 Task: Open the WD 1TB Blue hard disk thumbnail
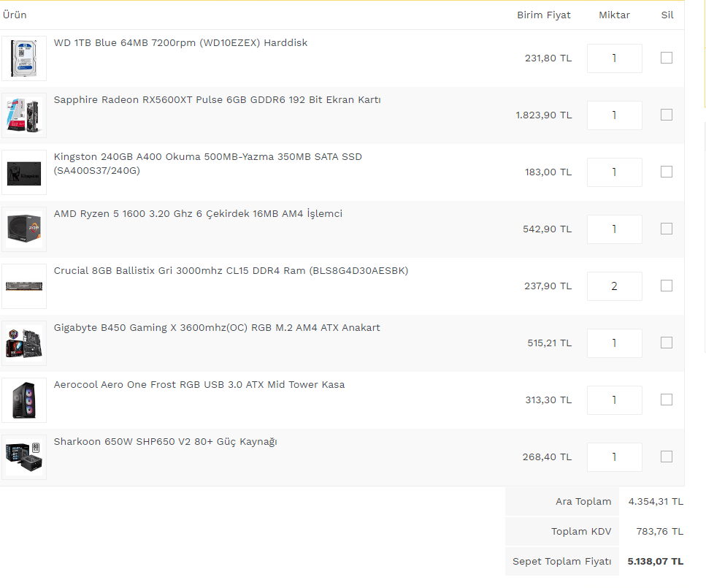coord(24,58)
